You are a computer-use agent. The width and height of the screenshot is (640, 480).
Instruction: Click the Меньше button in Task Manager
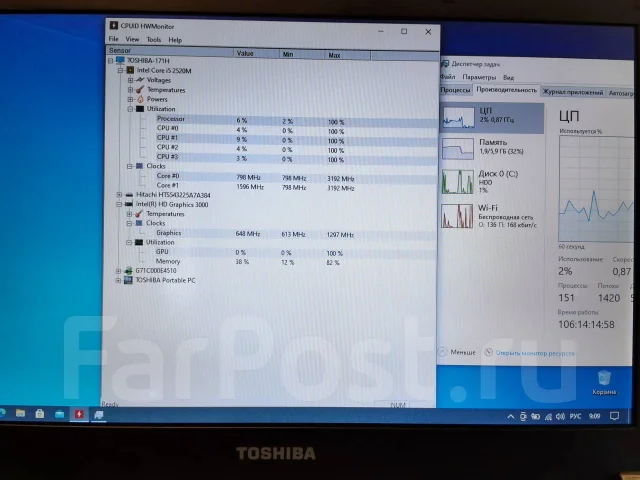[x=457, y=351]
